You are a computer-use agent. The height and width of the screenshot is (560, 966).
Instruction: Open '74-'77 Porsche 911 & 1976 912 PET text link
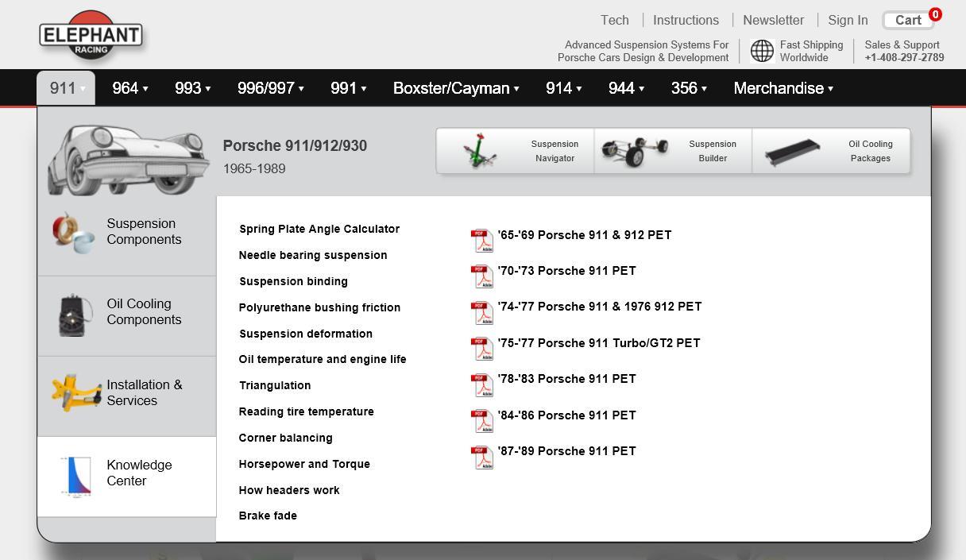(600, 307)
